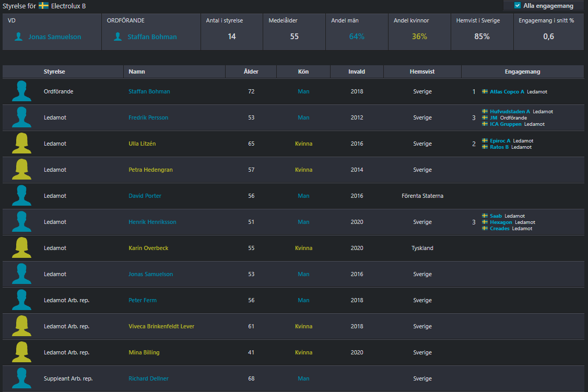This screenshot has width=588, height=392.
Task: Click female avatar in Petra Hedengran row
Action: click(21, 170)
